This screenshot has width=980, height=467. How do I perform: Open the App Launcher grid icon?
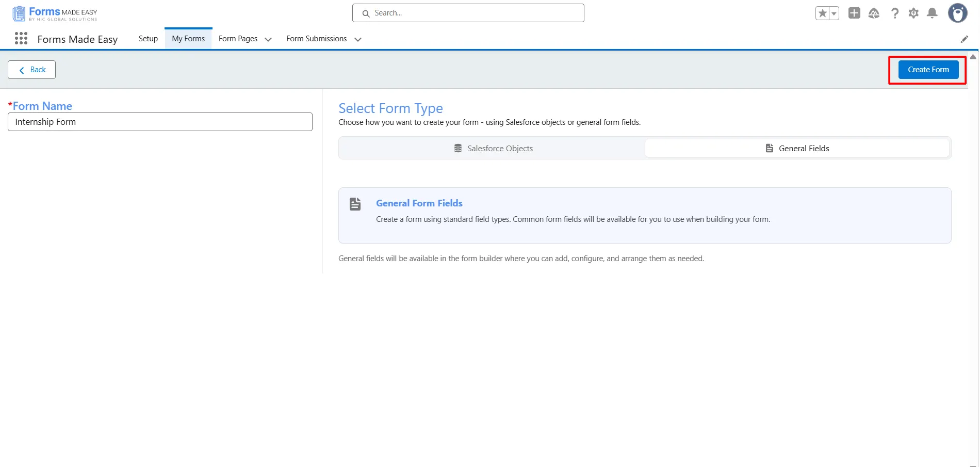tap(21, 39)
